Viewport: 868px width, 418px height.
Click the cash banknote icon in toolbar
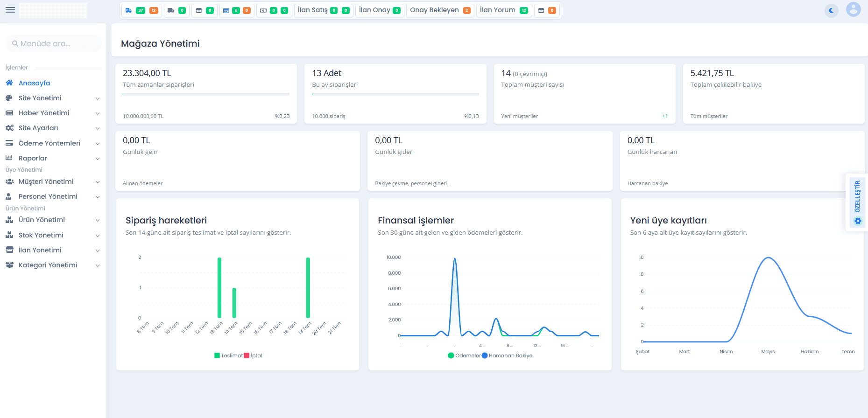tap(263, 10)
